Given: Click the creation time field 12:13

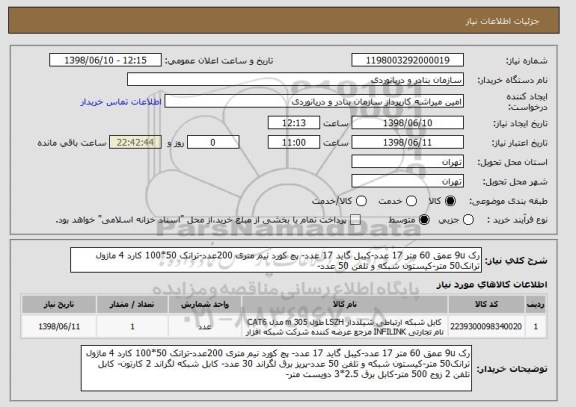Looking at the screenshot, I should (294, 123).
